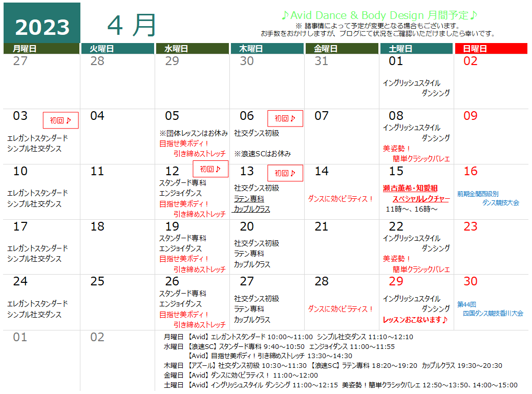Click the 初回♪ badge on April 03
Viewport: 532px width, 394px height.
(61, 120)
